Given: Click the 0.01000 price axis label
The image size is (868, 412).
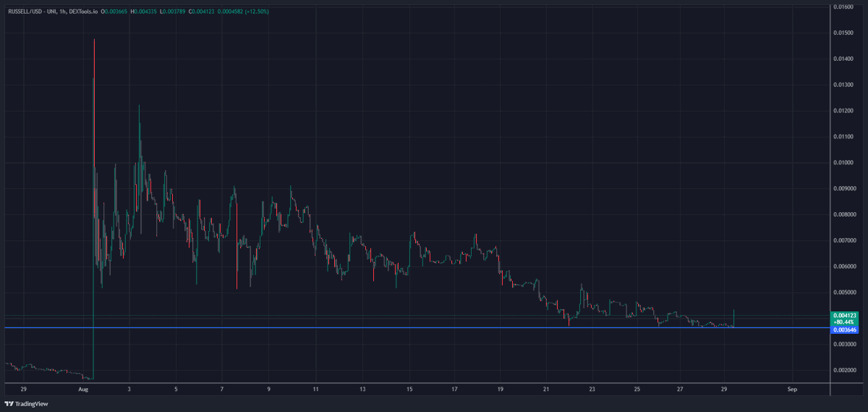Looking at the screenshot, I should coord(843,162).
